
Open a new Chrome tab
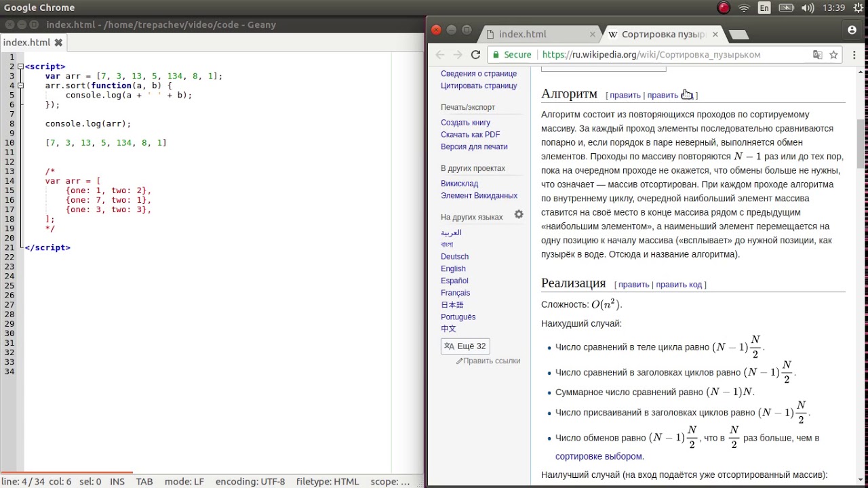click(x=738, y=35)
